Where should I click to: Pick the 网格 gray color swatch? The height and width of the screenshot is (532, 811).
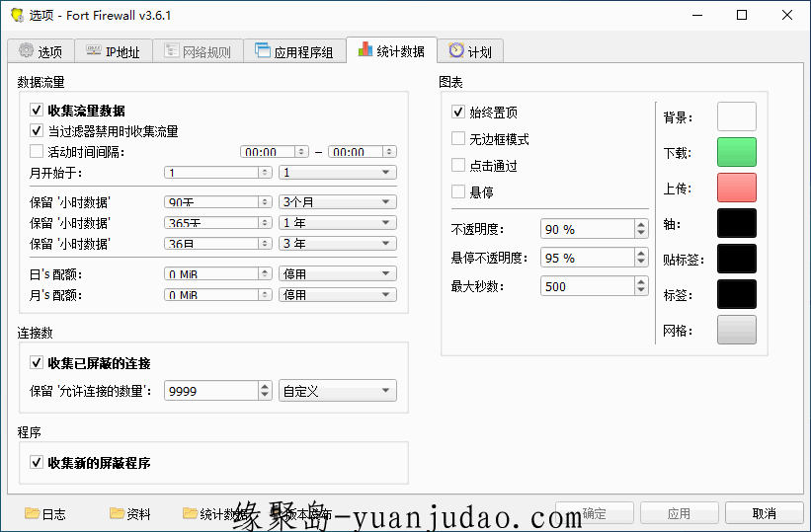737,330
